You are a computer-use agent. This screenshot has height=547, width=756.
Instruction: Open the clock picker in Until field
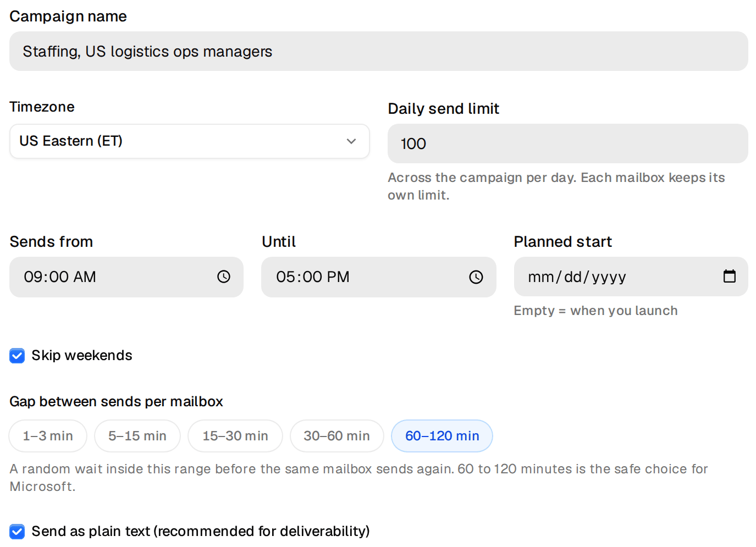(476, 277)
